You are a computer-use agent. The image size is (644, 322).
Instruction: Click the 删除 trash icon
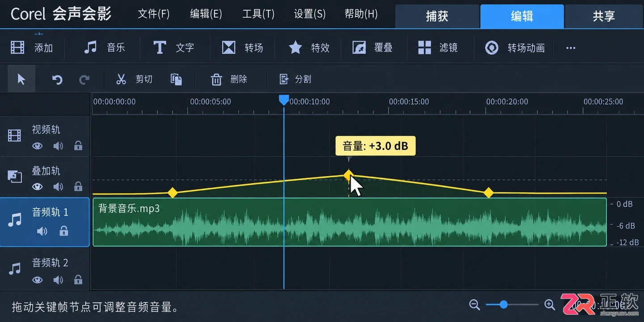216,80
